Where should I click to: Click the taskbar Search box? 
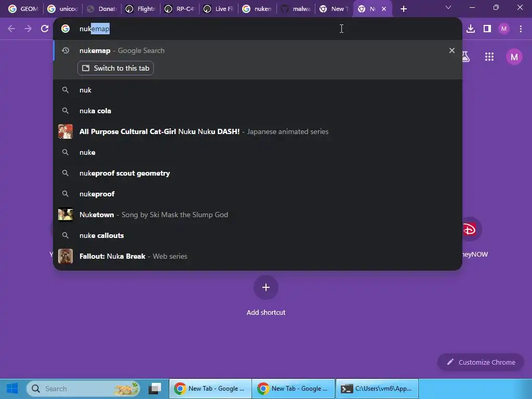pos(83,389)
